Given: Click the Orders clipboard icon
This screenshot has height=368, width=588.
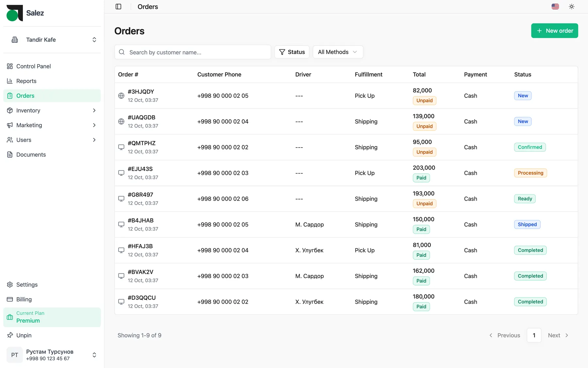Looking at the screenshot, I should pos(10,96).
